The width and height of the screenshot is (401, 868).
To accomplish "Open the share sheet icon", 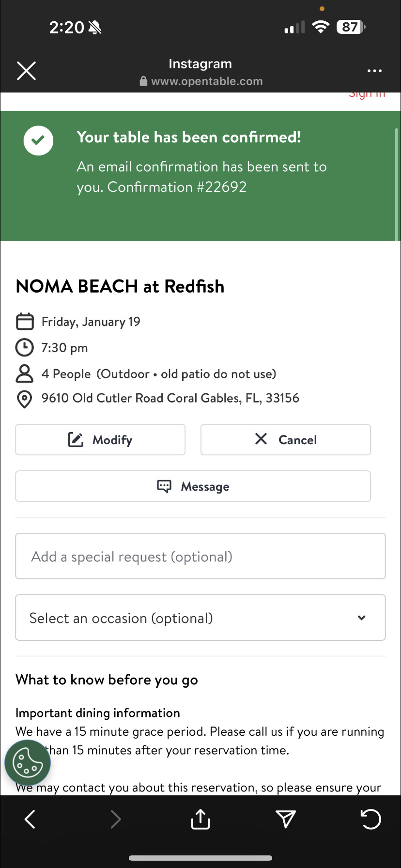I will point(200,819).
